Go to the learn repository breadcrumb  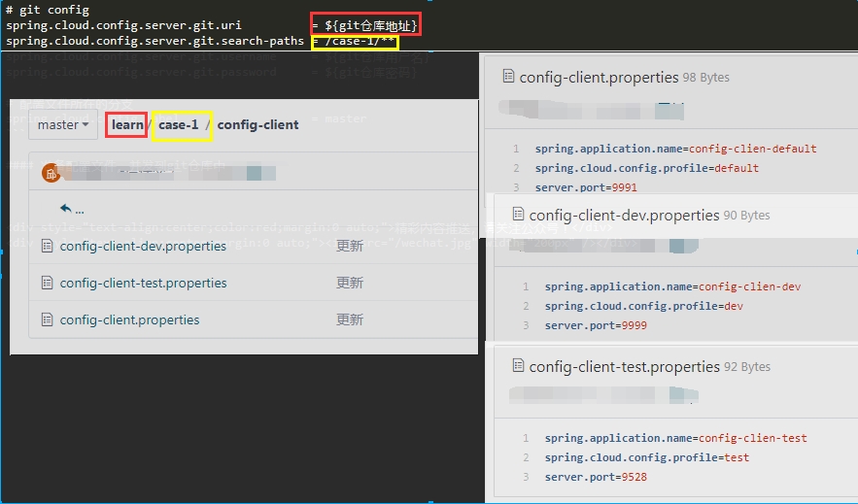(127, 124)
